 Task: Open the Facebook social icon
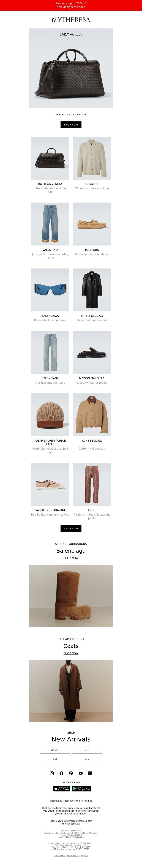coord(61,773)
